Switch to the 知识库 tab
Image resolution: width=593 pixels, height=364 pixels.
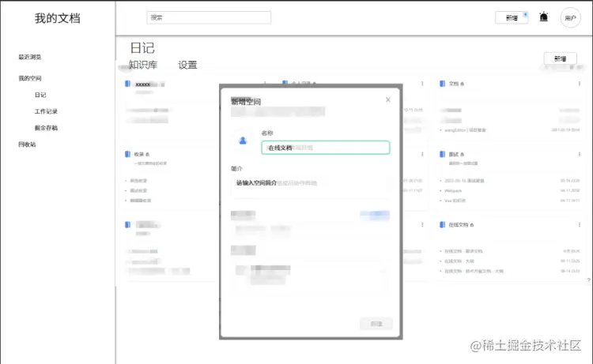tap(143, 65)
